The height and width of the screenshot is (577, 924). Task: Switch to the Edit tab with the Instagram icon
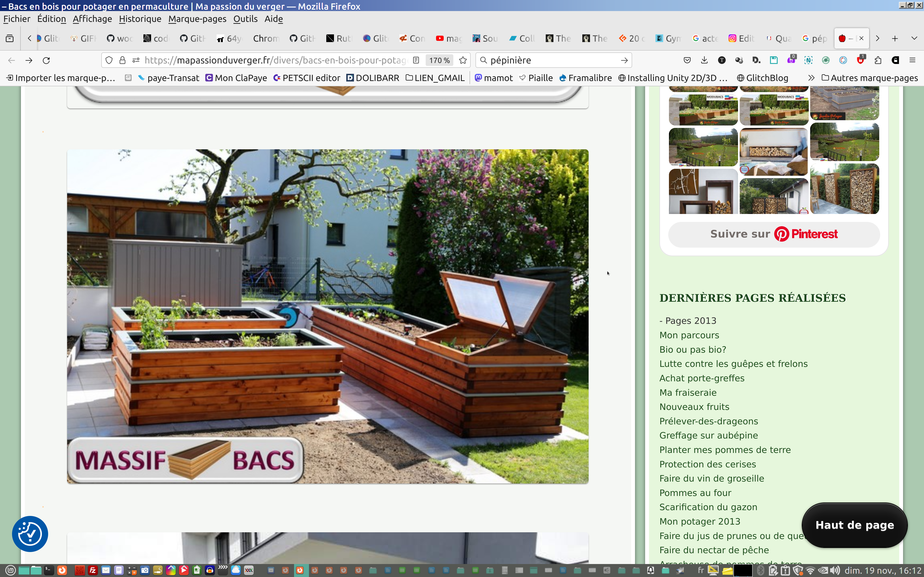coord(741,38)
